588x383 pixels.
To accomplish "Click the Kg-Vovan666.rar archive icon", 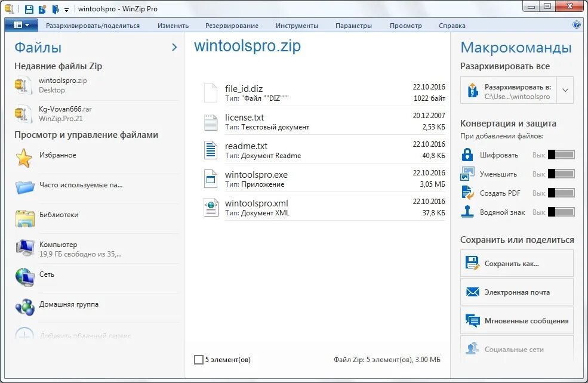I will pyautogui.click(x=23, y=113).
